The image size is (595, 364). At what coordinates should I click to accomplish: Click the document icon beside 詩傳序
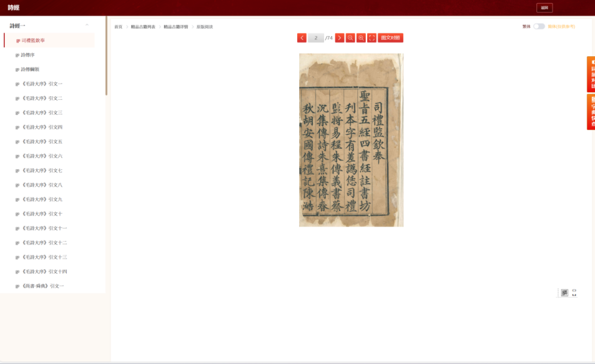click(x=17, y=55)
